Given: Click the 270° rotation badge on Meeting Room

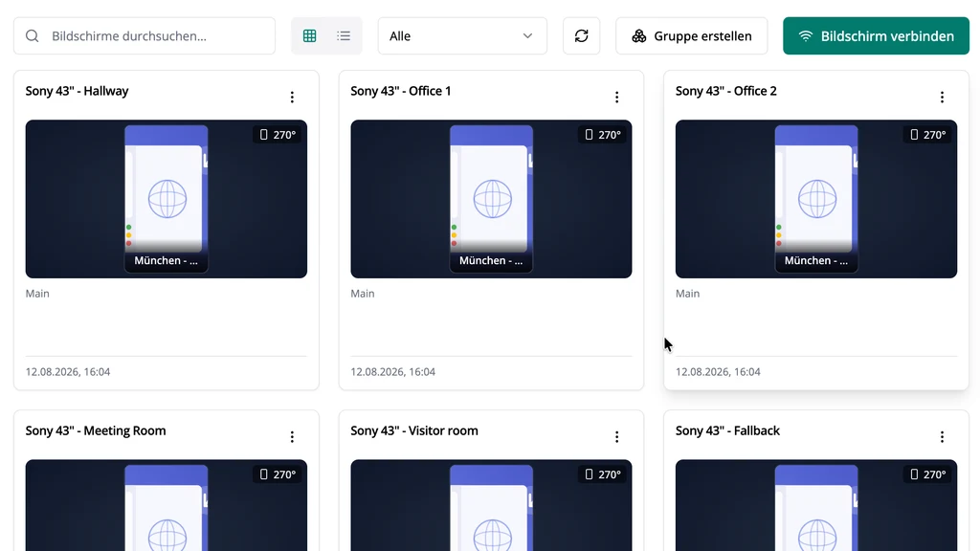Looking at the screenshot, I should point(278,474).
